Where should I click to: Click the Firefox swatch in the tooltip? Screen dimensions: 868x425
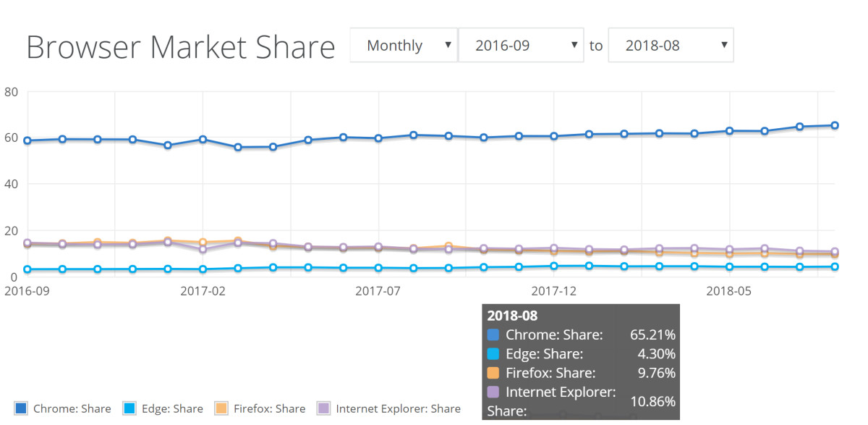click(493, 372)
